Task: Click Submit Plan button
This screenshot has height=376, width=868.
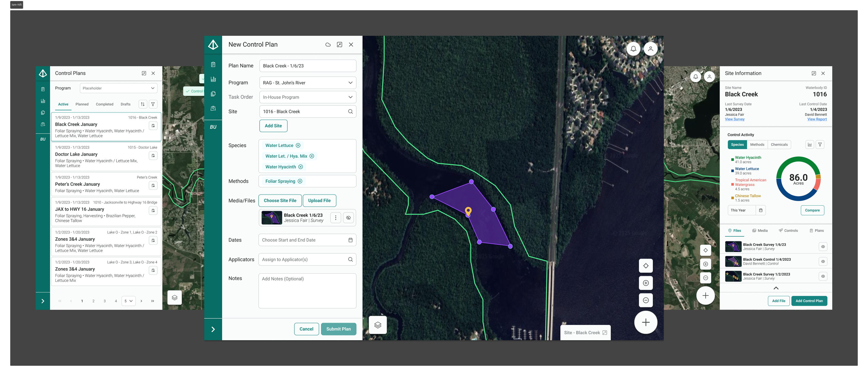Action: point(338,329)
